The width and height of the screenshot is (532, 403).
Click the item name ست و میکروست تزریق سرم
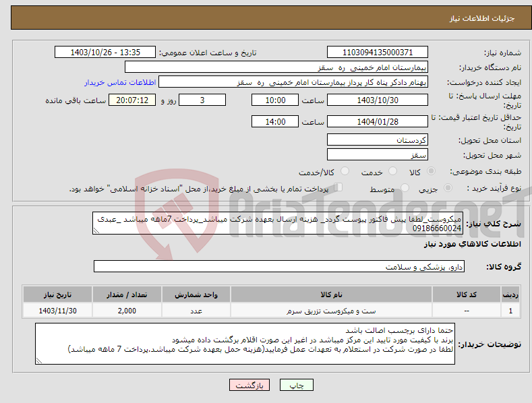pyautogui.click(x=331, y=311)
